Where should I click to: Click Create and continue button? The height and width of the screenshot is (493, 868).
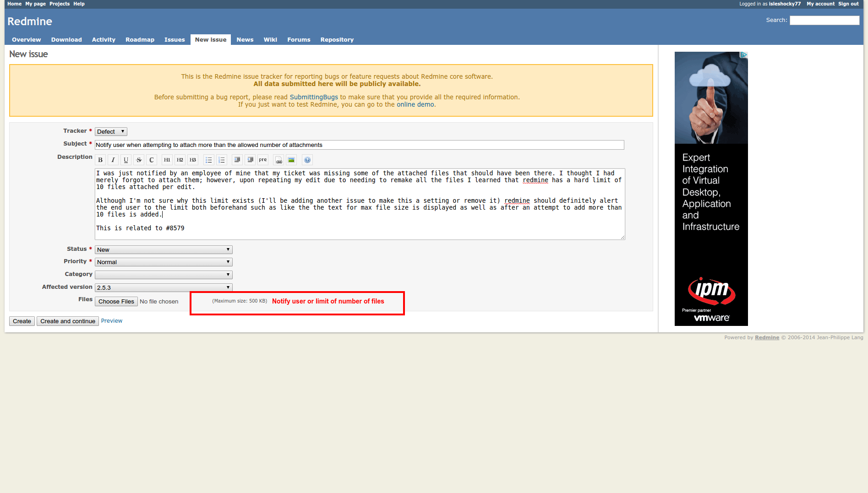(x=68, y=321)
